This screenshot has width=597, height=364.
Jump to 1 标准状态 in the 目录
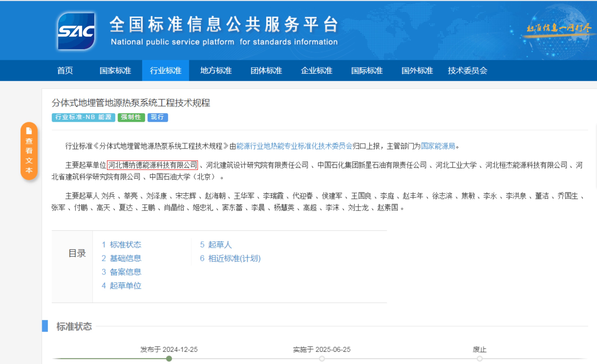click(121, 245)
